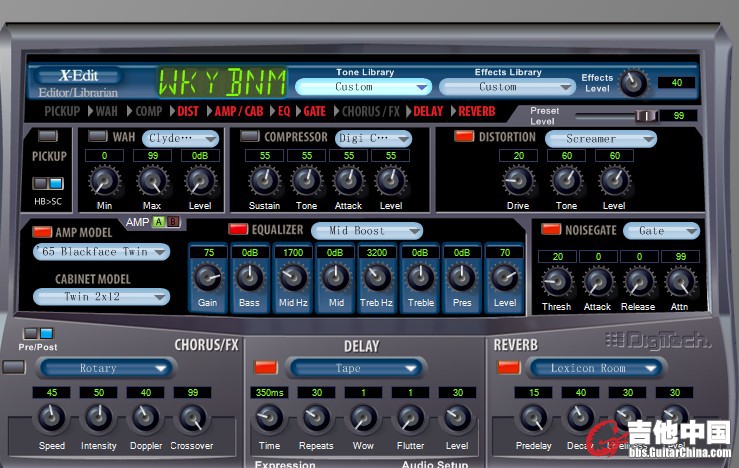Click the Compressor Tone knob

pos(307,181)
